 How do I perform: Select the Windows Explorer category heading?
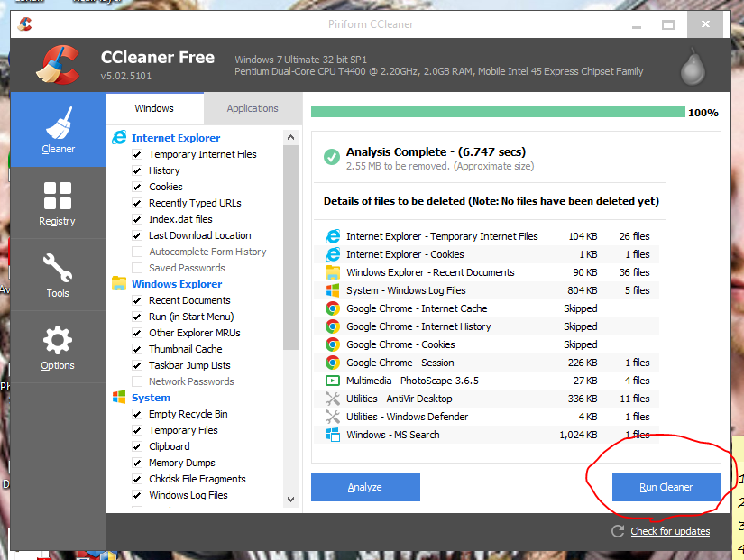tap(177, 284)
